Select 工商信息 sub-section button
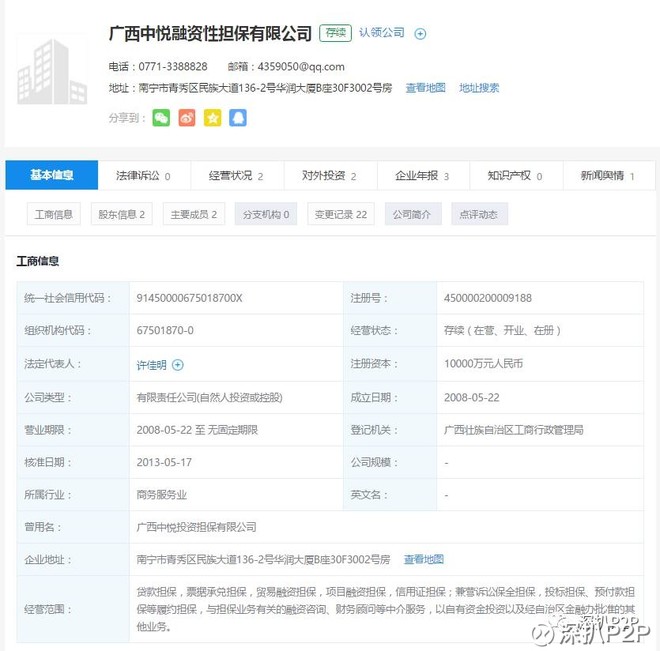Viewport: 660px width, 651px height. click(x=53, y=214)
